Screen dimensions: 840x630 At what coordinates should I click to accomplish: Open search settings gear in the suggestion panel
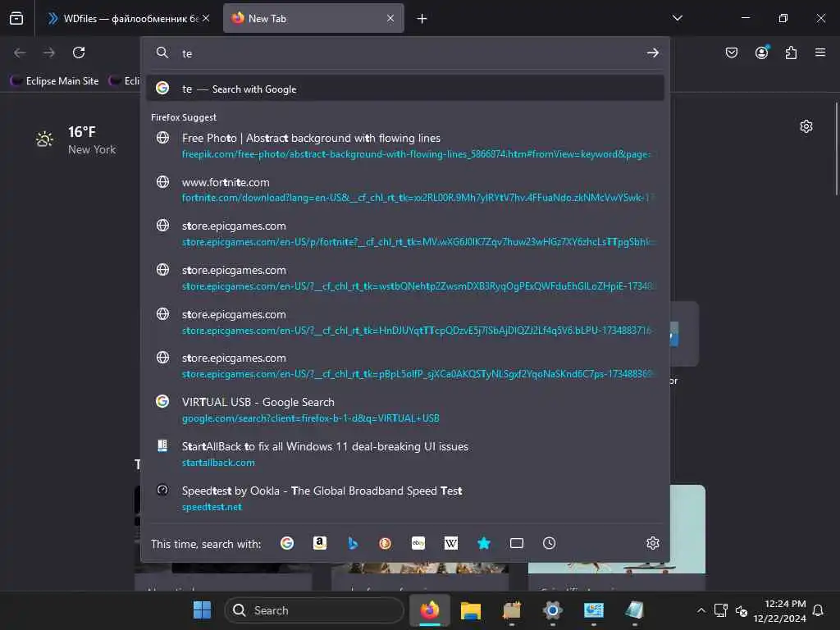(x=652, y=543)
